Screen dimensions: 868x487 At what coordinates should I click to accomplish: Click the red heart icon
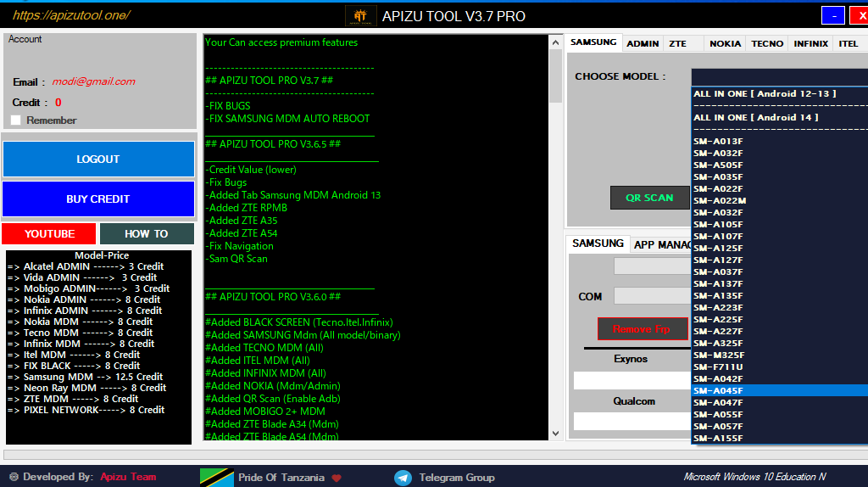[337, 478]
